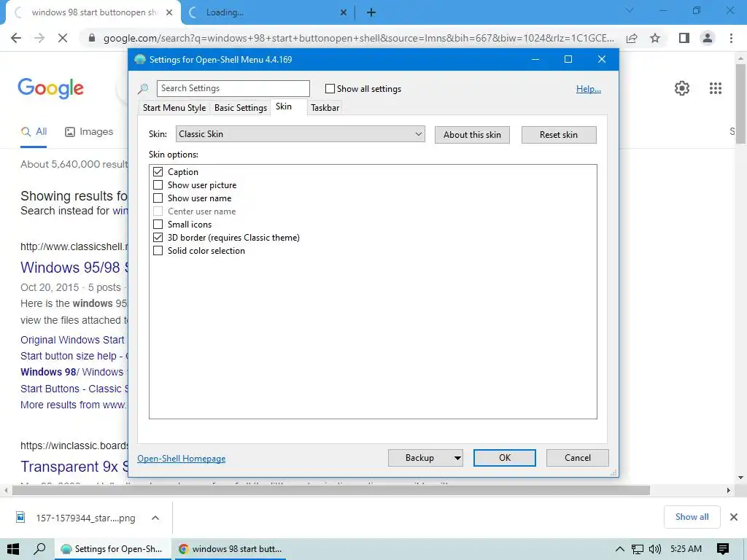Click Reset skin button
This screenshot has width=747, height=560.
[x=559, y=135]
